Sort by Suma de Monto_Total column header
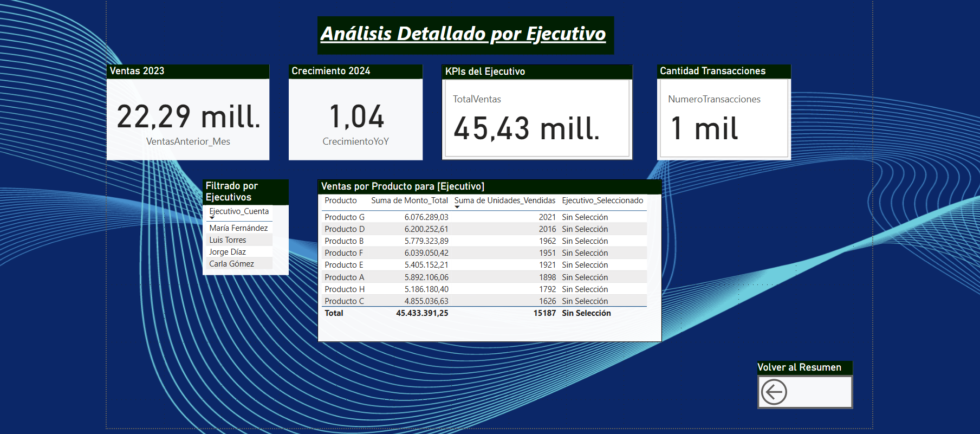This screenshot has height=434, width=980. (409, 200)
